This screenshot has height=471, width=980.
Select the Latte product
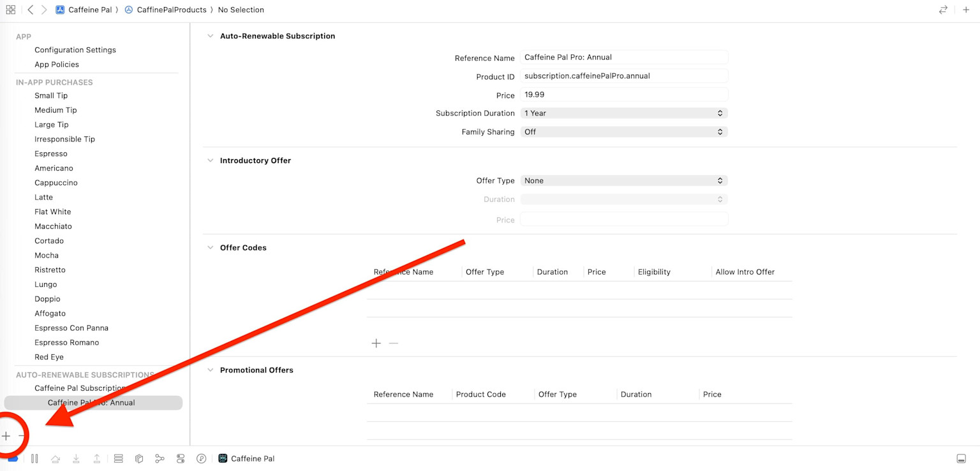[x=44, y=198]
